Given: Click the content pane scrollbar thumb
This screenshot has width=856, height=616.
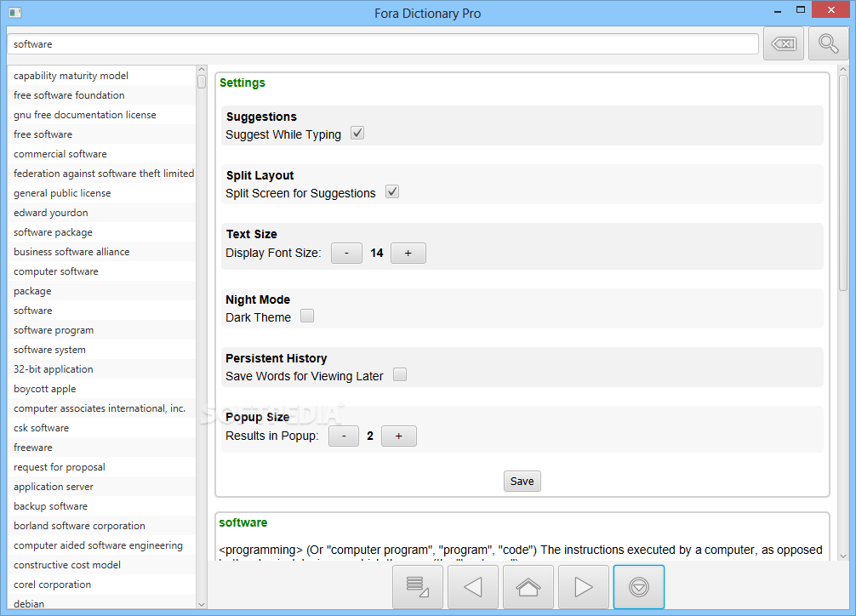Looking at the screenshot, I should click(843, 183).
